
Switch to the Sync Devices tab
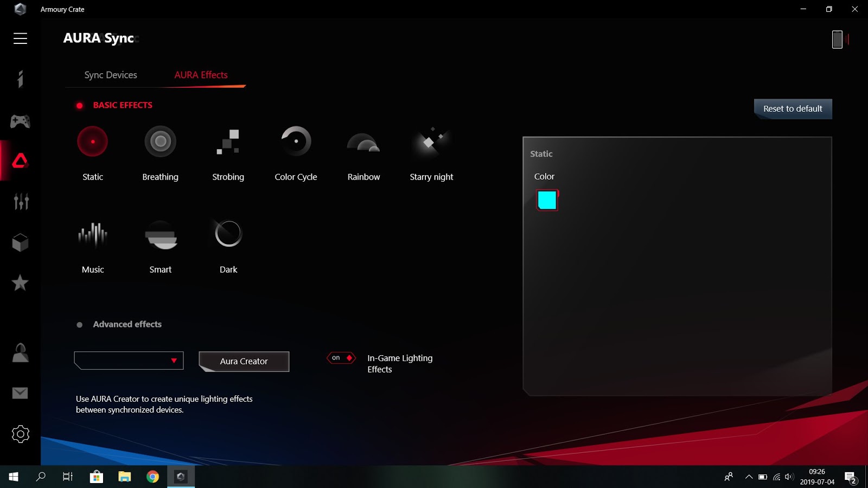(x=111, y=75)
